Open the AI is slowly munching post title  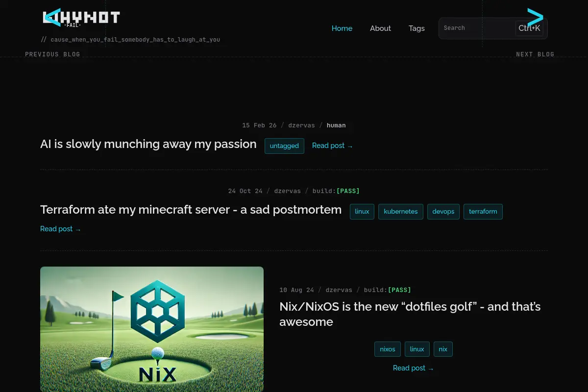tap(148, 144)
